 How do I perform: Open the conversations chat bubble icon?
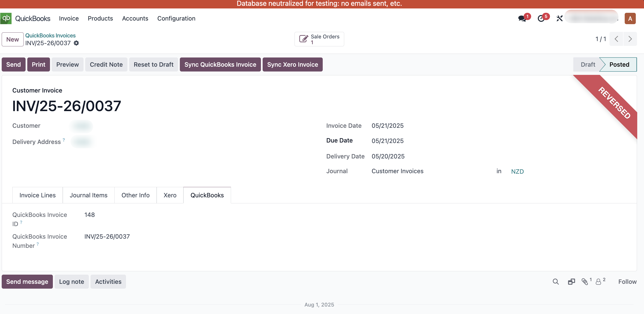522,19
